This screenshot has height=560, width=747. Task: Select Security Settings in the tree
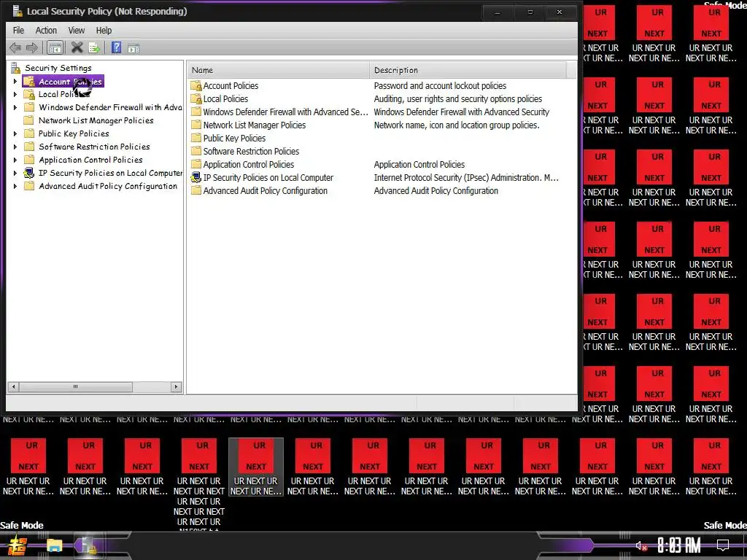pos(58,68)
